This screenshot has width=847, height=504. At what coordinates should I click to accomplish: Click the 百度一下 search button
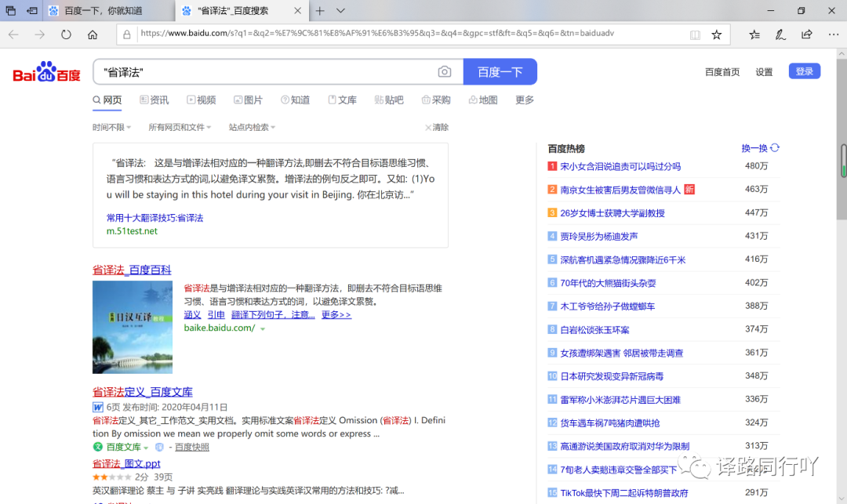500,72
